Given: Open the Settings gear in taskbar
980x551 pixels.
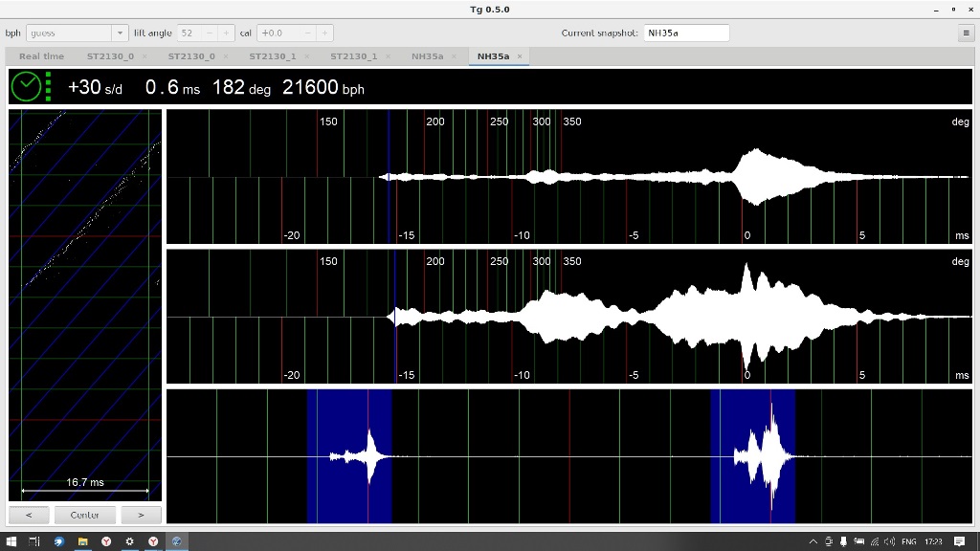Looking at the screenshot, I should pyautogui.click(x=129, y=541).
